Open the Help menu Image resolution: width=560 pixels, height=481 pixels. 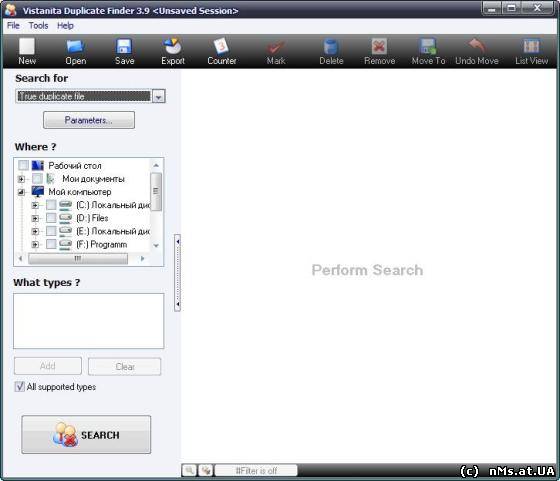[65, 25]
